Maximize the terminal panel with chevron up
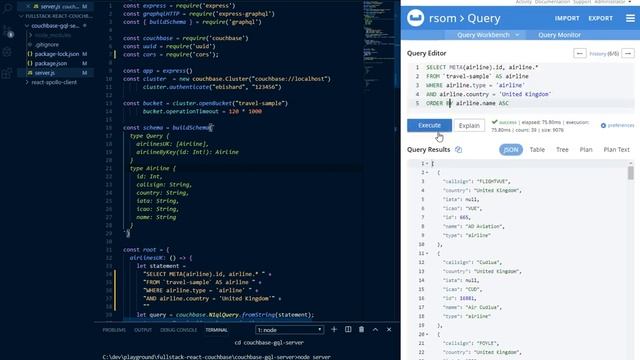 tap(375, 329)
